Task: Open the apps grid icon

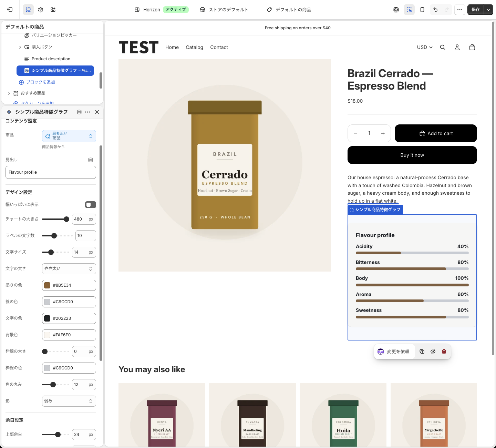Action: tap(53, 10)
